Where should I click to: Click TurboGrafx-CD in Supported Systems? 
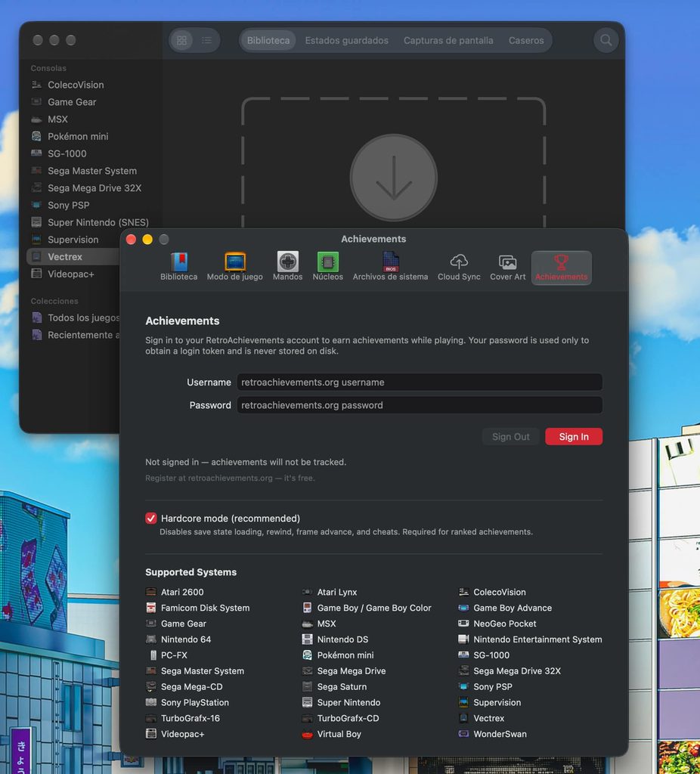[340, 718]
